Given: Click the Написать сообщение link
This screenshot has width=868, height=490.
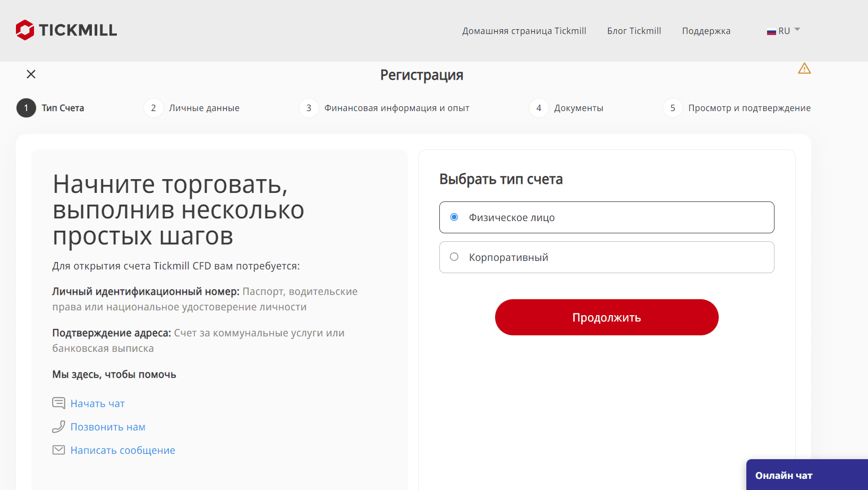Looking at the screenshot, I should (x=123, y=450).
